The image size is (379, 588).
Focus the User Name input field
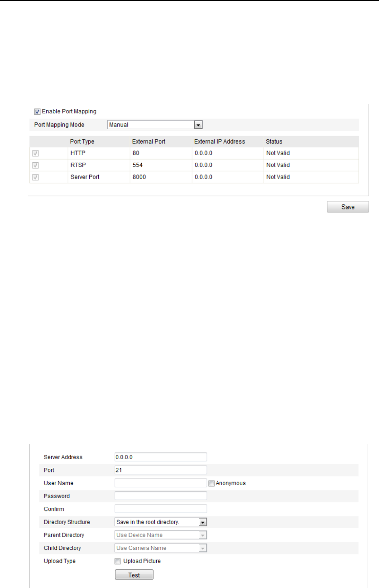pos(161,483)
